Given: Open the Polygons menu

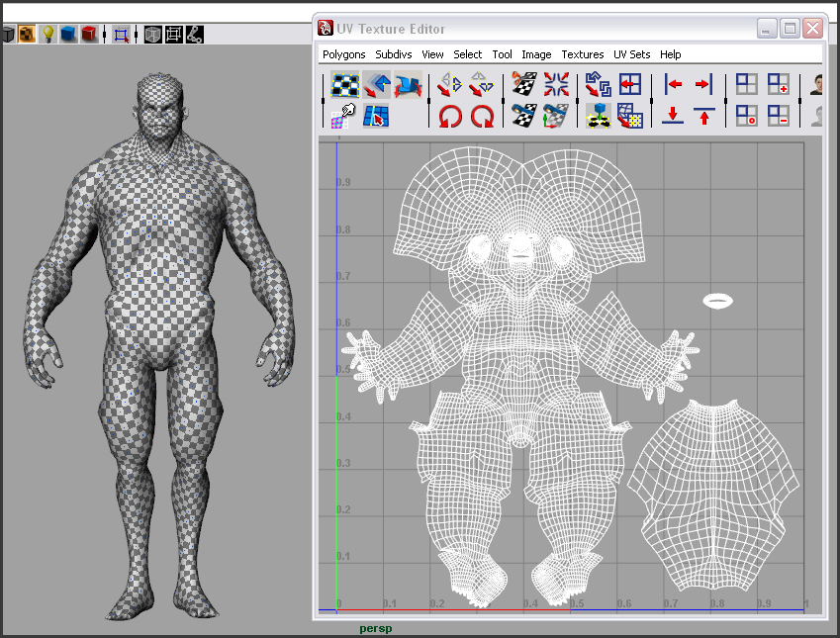Looking at the screenshot, I should click(x=344, y=54).
